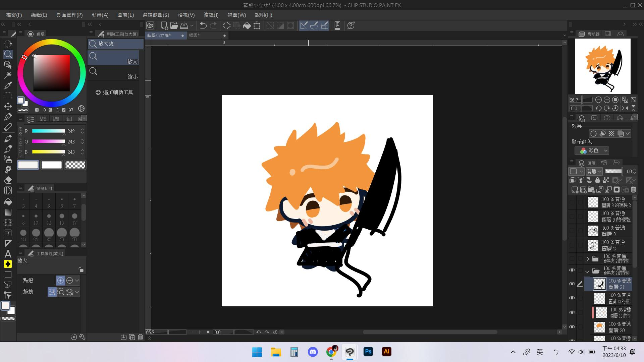The height and width of the screenshot is (362, 644).
Task: Hide the open folder 資料夾 2 eye icon
Action: click(572, 270)
